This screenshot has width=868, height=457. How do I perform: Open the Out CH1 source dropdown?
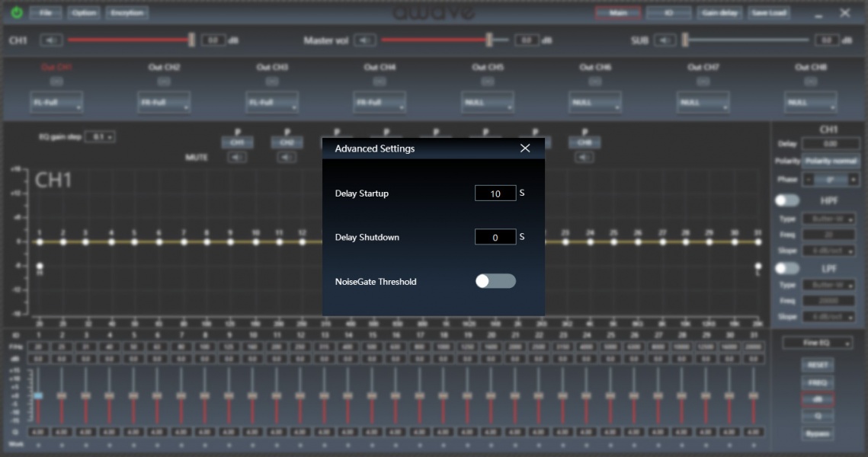point(57,102)
